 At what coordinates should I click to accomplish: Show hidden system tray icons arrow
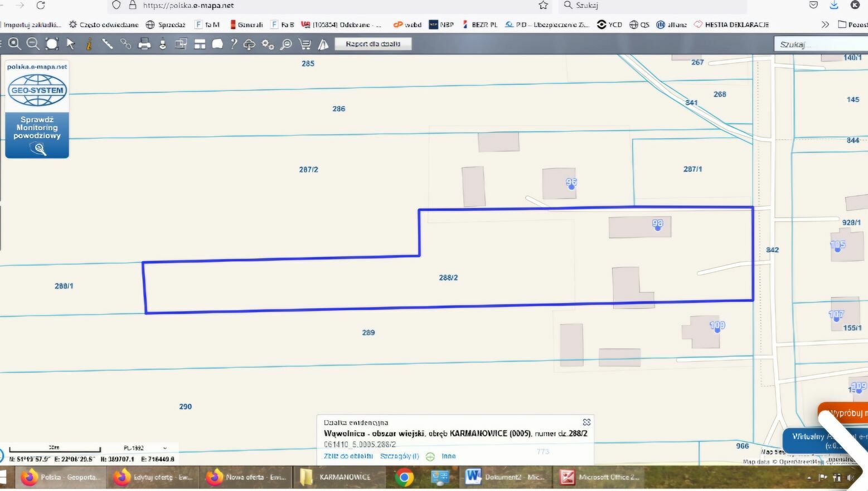[809, 478]
